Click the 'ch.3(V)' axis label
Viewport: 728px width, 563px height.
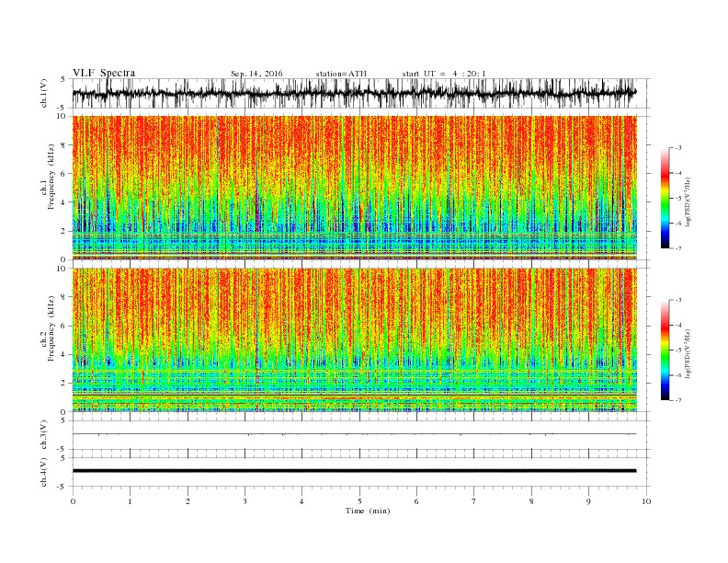(x=44, y=435)
